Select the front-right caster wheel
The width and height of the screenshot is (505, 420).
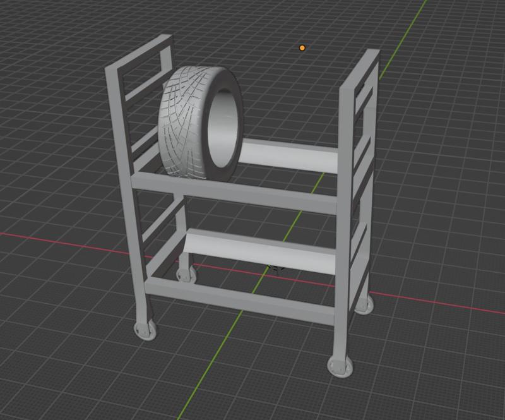(340, 366)
